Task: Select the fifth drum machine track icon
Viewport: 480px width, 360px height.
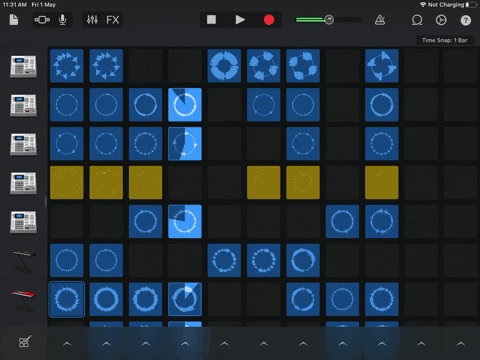Action: (x=23, y=222)
